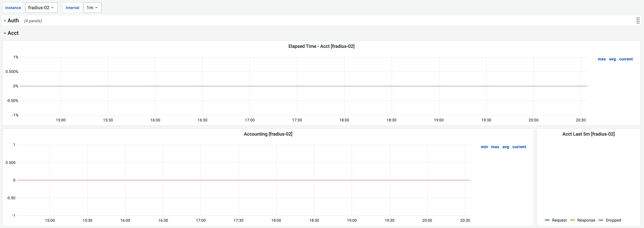644x228 pixels.
Task: Open the Instance fradius-02 dropdown
Action: [x=41, y=8]
